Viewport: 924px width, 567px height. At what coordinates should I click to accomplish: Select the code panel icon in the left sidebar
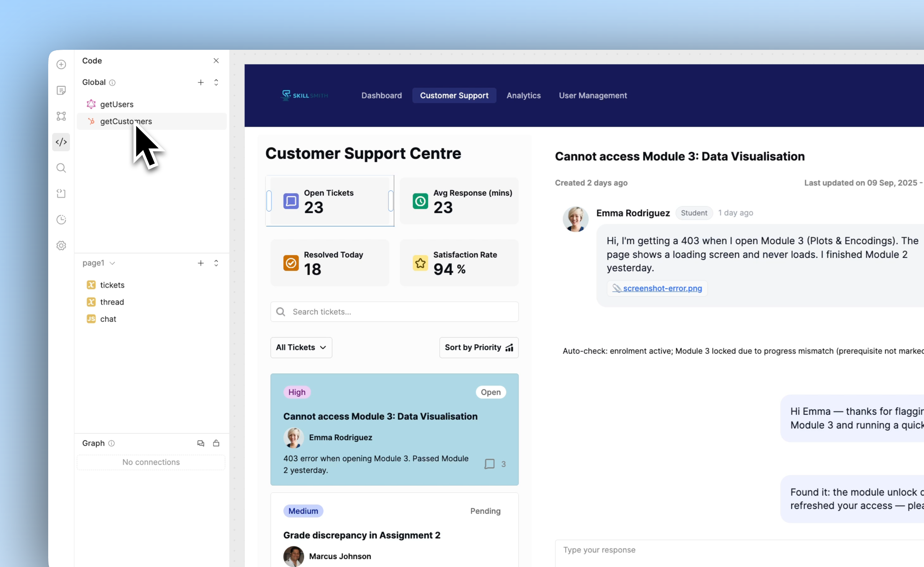(x=61, y=142)
